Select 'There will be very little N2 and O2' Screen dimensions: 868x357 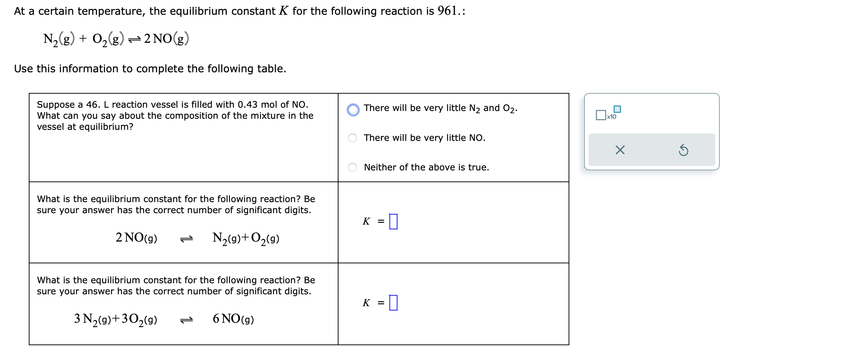pyautogui.click(x=353, y=109)
